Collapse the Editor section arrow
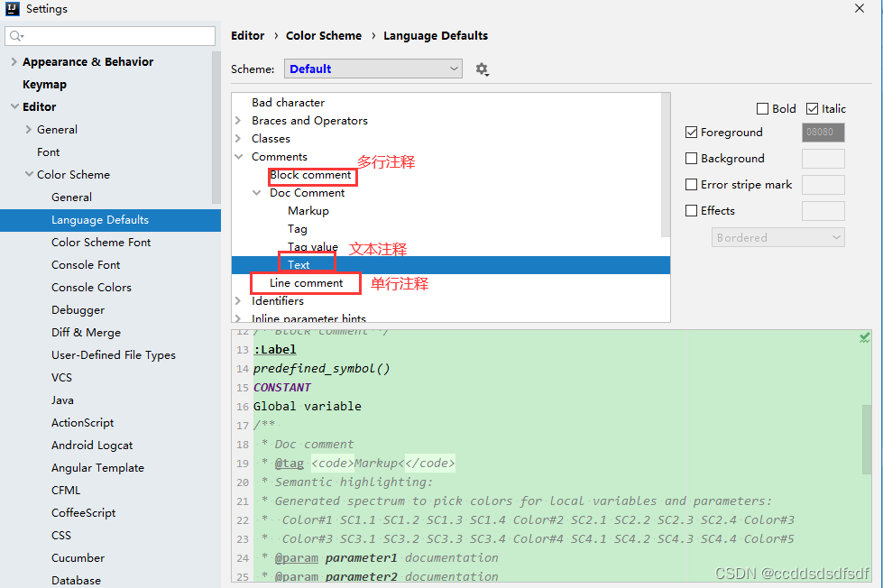 click(x=14, y=106)
